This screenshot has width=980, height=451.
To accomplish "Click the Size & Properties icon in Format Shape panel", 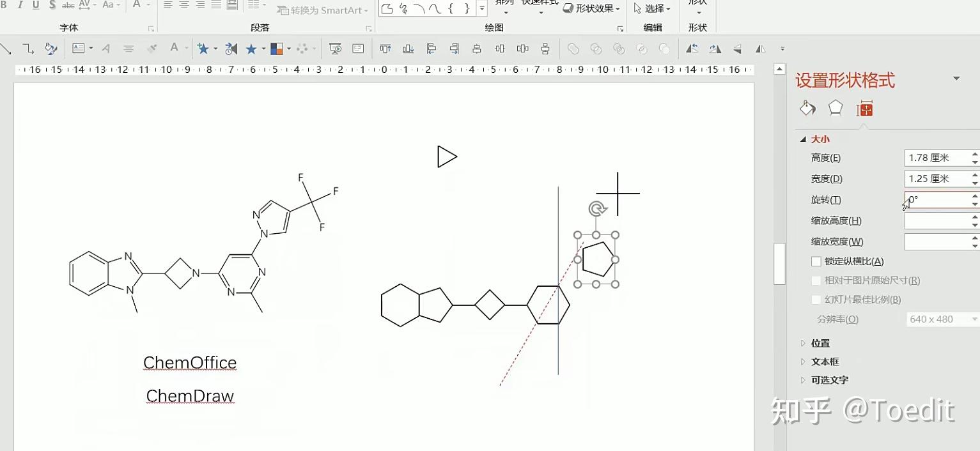I will coord(864,109).
